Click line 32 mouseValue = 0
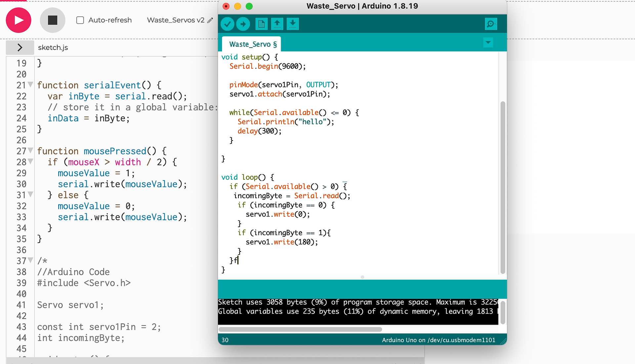Viewport: 635px width, 364px height. pos(96,206)
